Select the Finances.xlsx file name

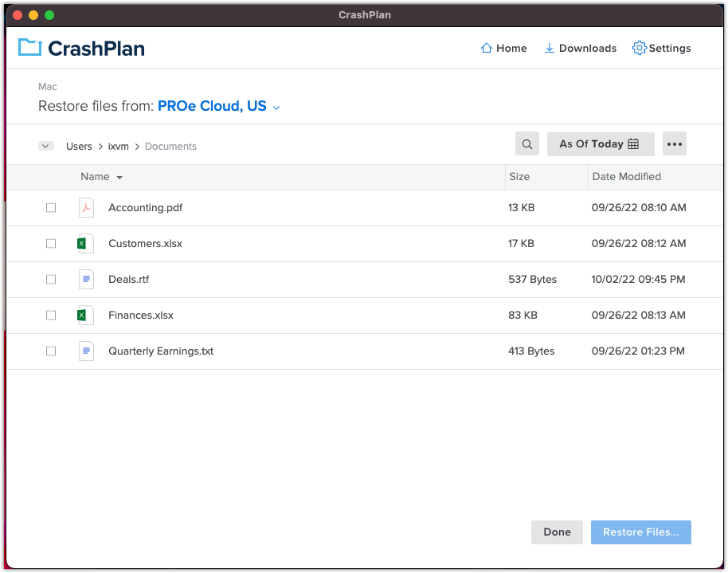141,315
